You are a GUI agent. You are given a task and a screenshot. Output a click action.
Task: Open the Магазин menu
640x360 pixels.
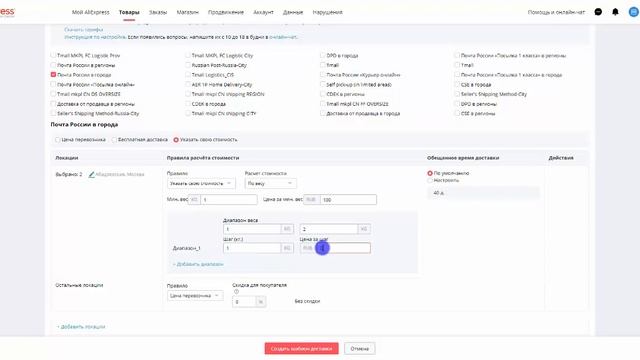[x=187, y=12]
